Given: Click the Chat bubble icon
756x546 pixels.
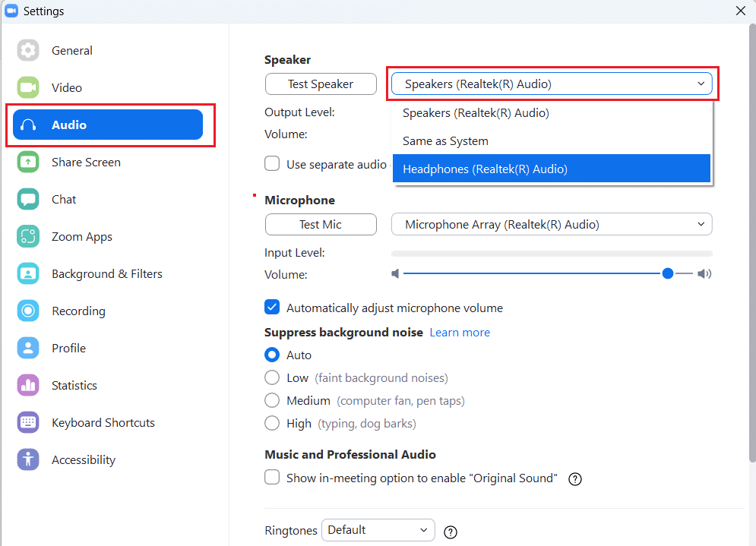Looking at the screenshot, I should pyautogui.click(x=28, y=199).
